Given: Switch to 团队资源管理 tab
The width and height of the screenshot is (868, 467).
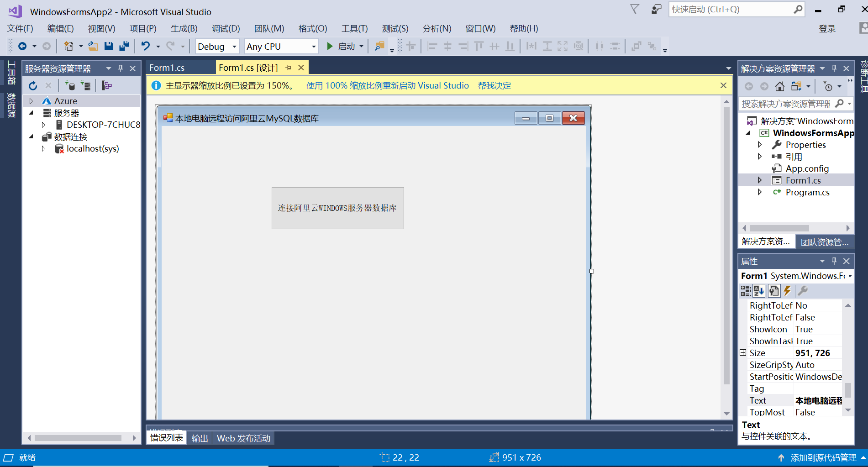Looking at the screenshot, I should (x=825, y=242).
